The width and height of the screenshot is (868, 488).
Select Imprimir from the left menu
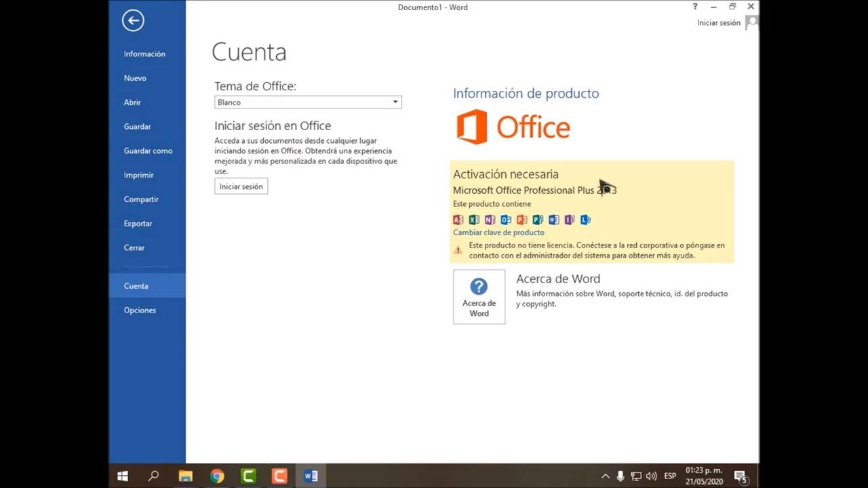(138, 175)
